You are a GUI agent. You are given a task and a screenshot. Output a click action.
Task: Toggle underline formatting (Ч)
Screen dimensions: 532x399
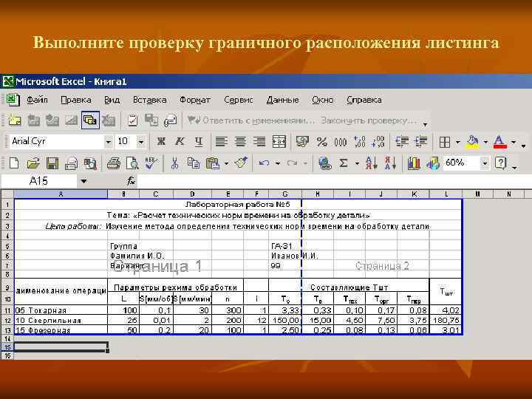pos(199,141)
